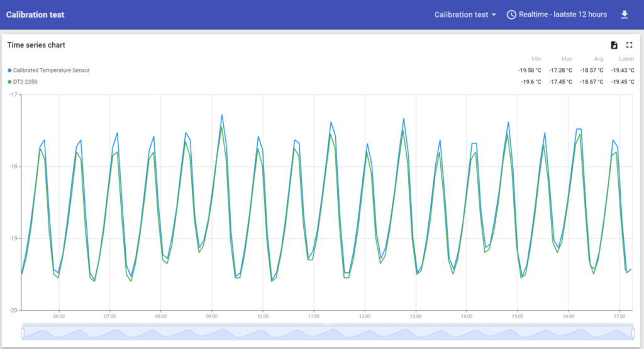Click the clock icon beside Realtime
Image resolution: width=644 pixels, height=349 pixels.
pyautogui.click(x=511, y=14)
